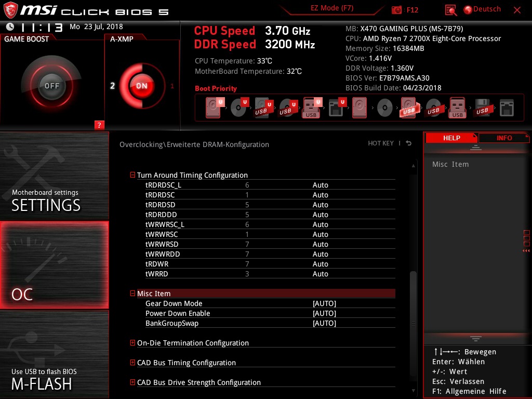
Task: Close the BIOS with the red X
Action: [x=517, y=10]
